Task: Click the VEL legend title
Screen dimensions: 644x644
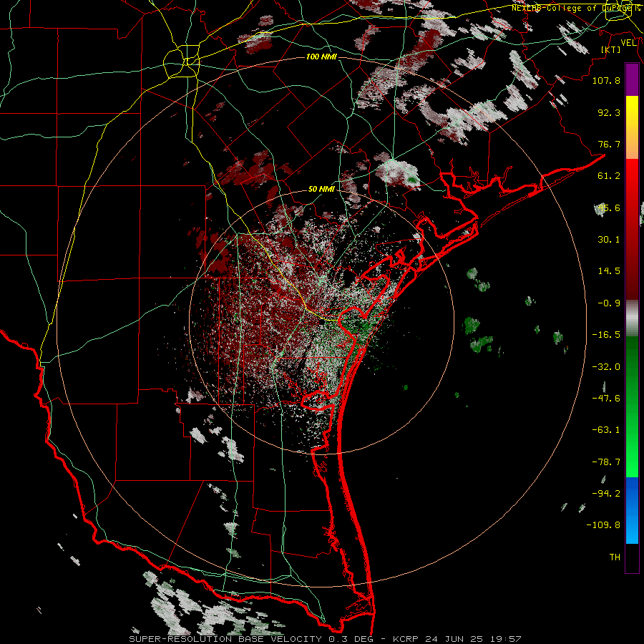Action: click(628, 43)
